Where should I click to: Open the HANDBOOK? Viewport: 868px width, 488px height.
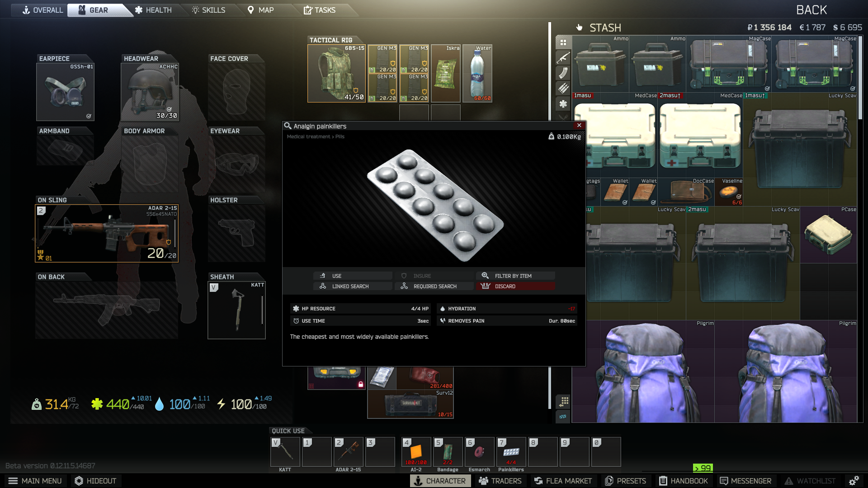[684, 481]
